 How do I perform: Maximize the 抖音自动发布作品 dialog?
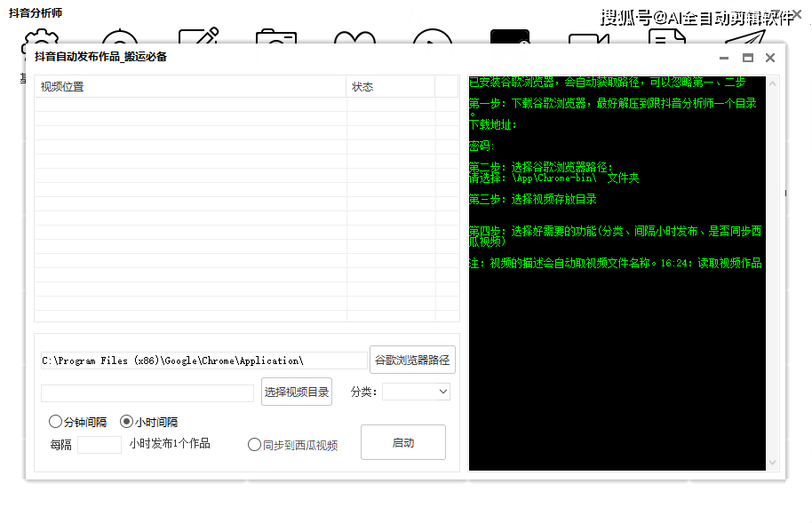[748, 58]
